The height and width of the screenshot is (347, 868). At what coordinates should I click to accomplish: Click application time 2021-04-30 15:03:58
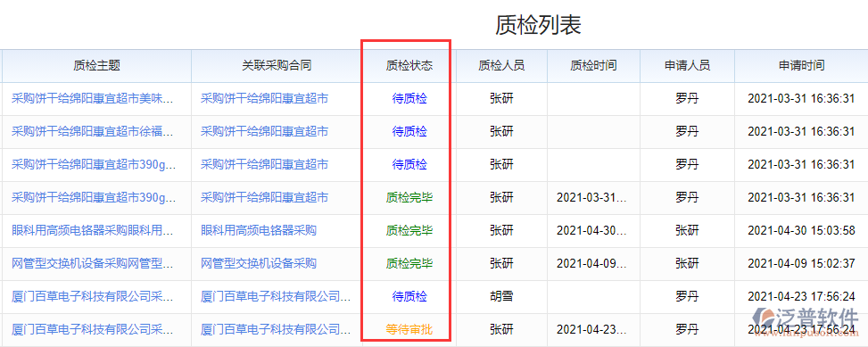(x=801, y=230)
